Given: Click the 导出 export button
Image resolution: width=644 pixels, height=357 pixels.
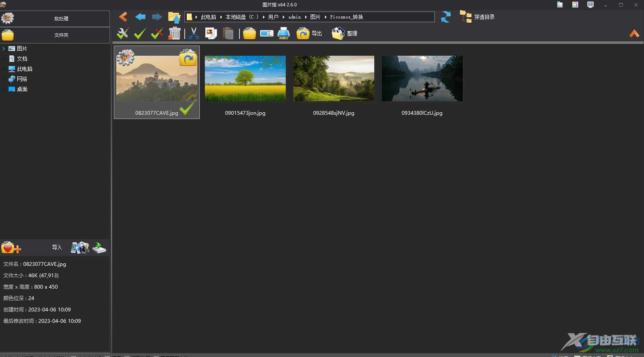Looking at the screenshot, I should point(309,33).
